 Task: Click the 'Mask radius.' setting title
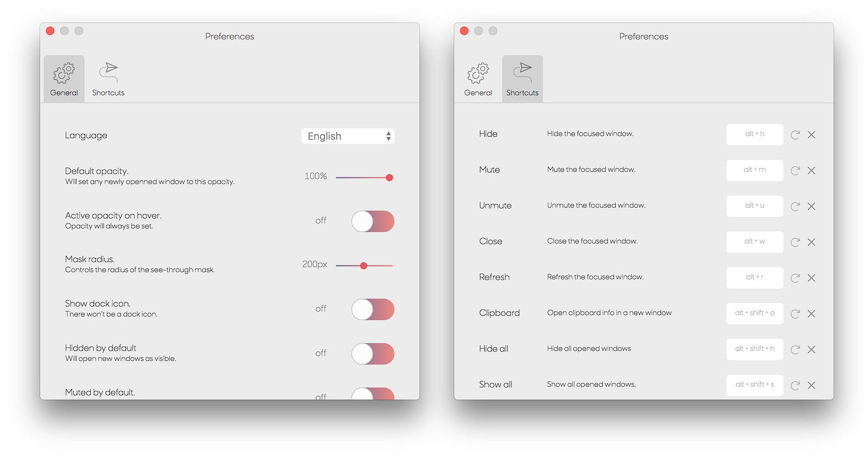pos(90,259)
